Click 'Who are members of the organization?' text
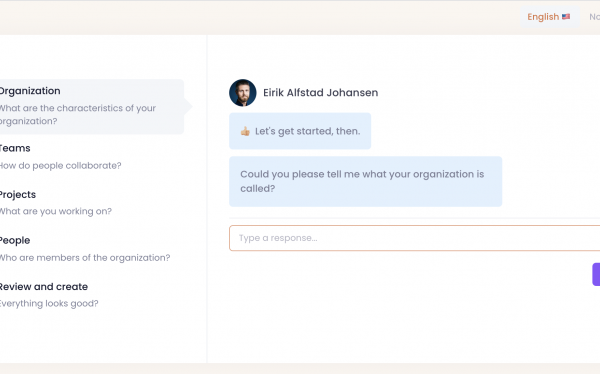600x374 pixels. coord(85,258)
